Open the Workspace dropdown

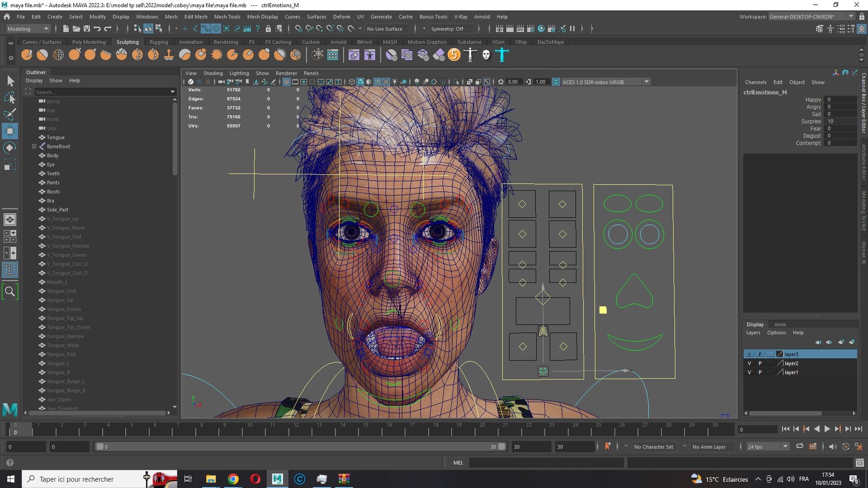pos(812,16)
